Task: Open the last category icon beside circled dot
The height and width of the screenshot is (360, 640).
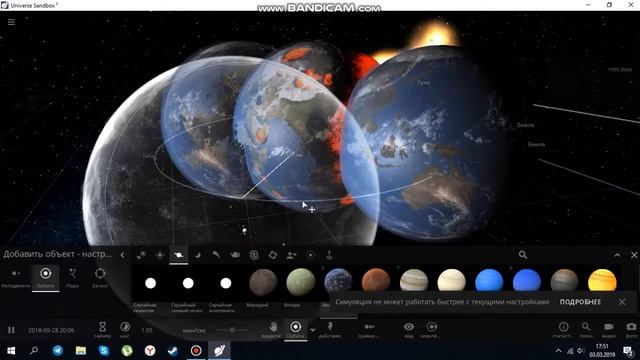Action: pyautogui.click(x=329, y=255)
